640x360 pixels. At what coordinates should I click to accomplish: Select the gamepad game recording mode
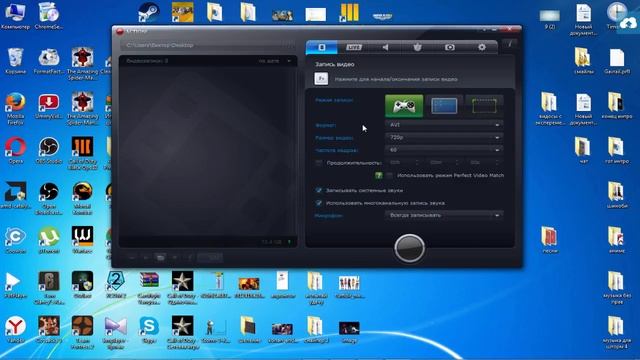pos(404,106)
